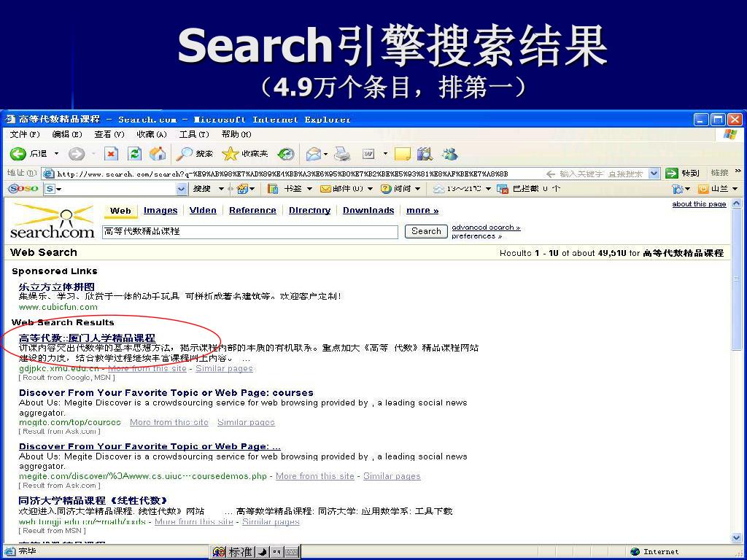
Task: Click the IME indicator icon in status bar
Action: tap(219, 552)
